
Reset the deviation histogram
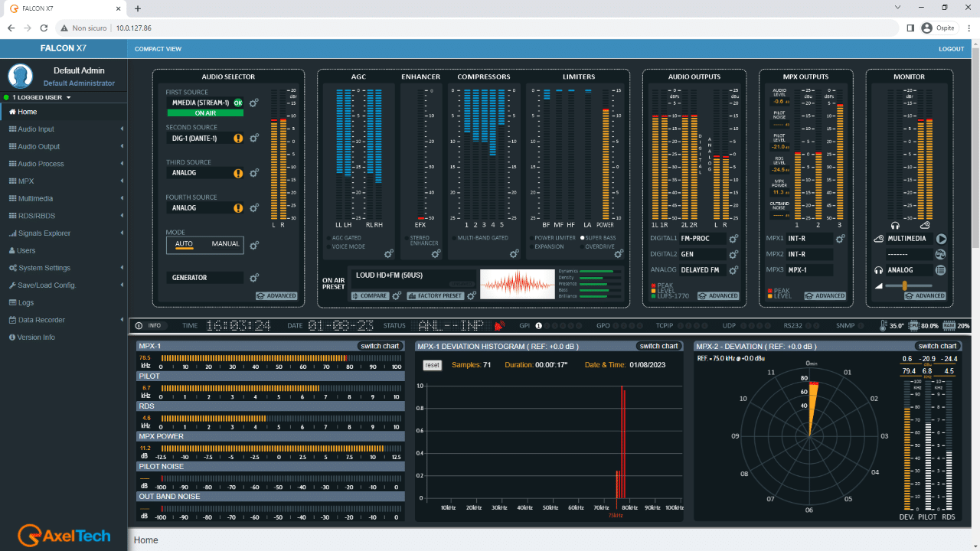pyautogui.click(x=433, y=365)
